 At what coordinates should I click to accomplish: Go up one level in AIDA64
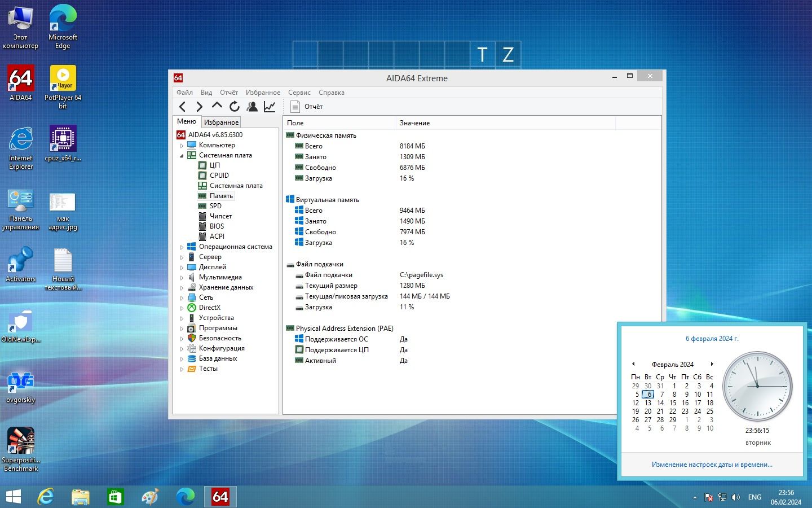point(217,106)
